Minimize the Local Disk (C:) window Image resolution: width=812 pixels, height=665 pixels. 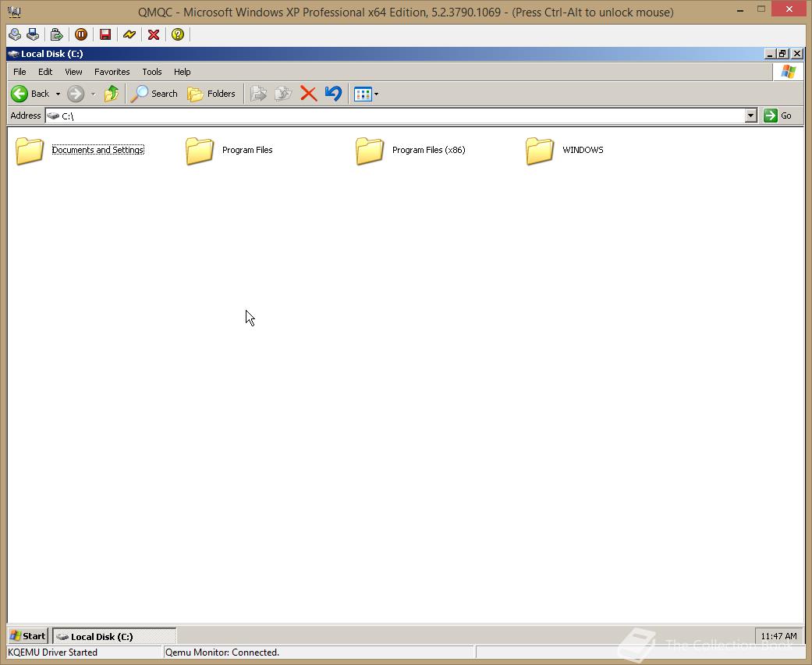(770, 54)
